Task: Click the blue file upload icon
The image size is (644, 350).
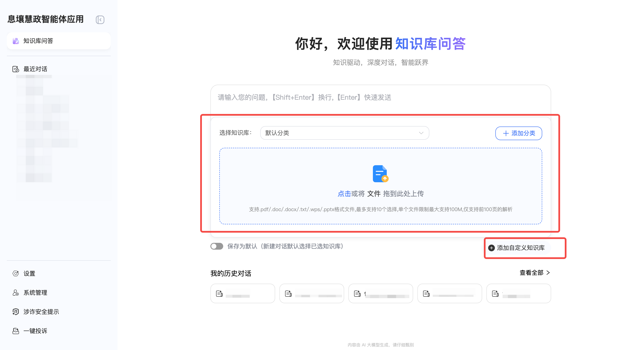Action: (380, 174)
